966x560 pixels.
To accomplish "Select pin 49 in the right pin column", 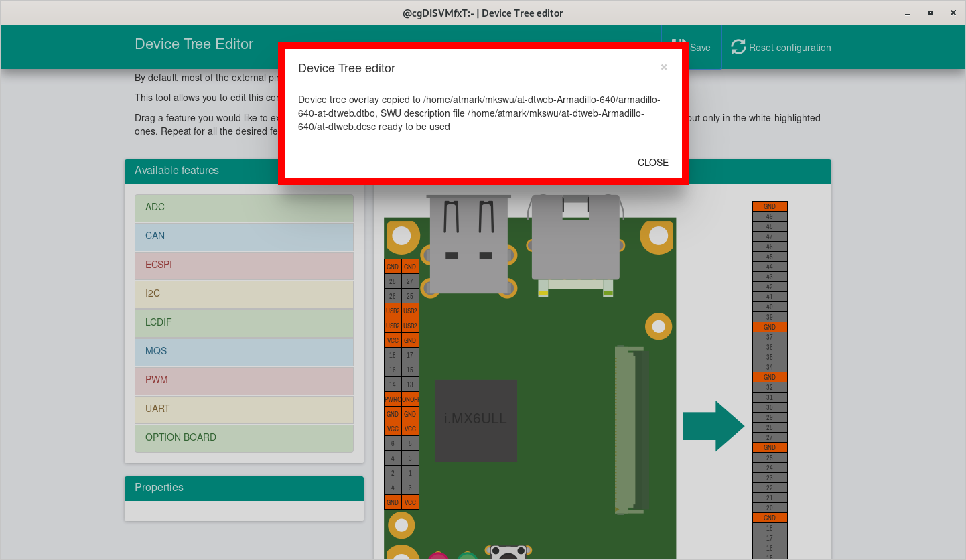I will pyautogui.click(x=769, y=216).
